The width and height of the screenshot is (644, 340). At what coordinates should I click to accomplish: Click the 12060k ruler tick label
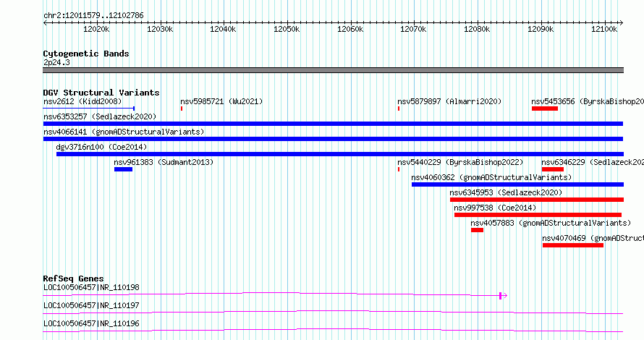click(350, 29)
